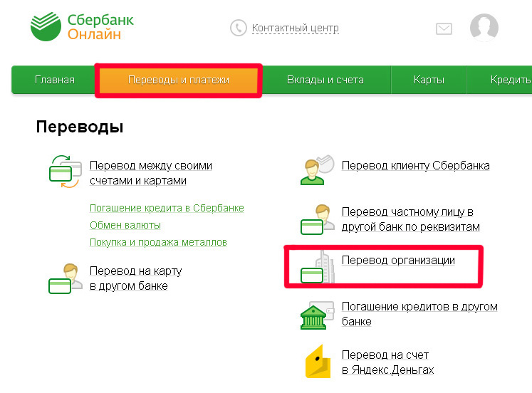532x393 pixels.
Task: Open the Перевод организации link
Action: [x=398, y=260]
